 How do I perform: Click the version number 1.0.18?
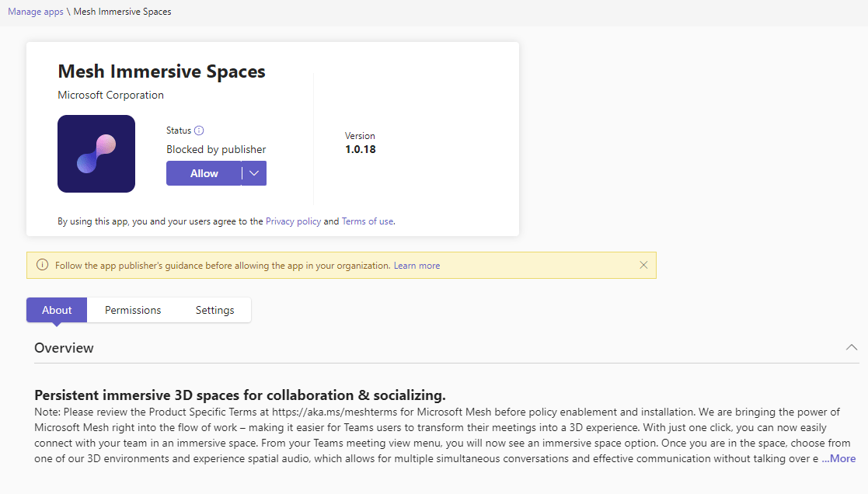[361, 149]
